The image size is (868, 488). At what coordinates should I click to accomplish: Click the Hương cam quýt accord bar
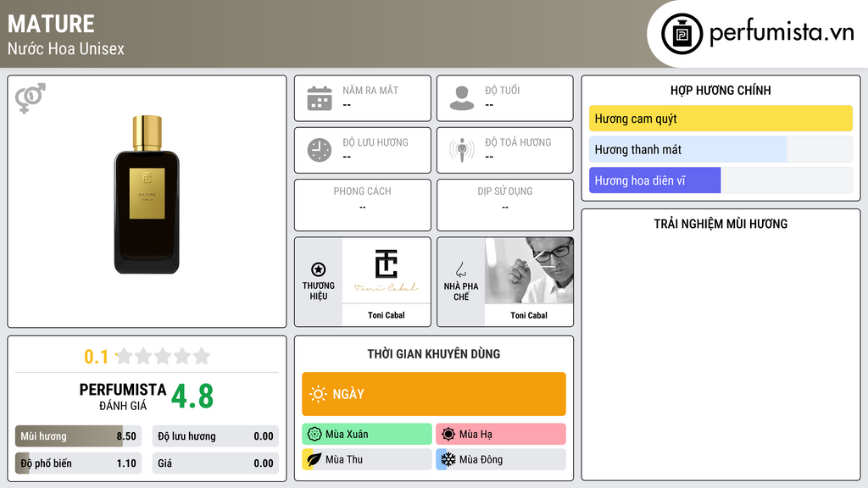tap(721, 119)
